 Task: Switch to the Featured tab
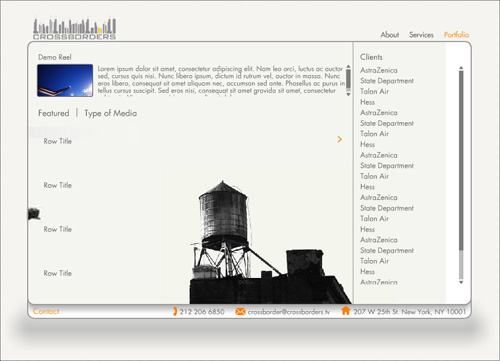point(54,113)
